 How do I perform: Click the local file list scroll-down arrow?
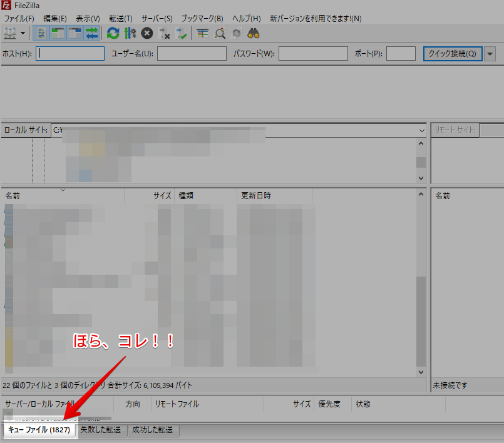[421, 372]
